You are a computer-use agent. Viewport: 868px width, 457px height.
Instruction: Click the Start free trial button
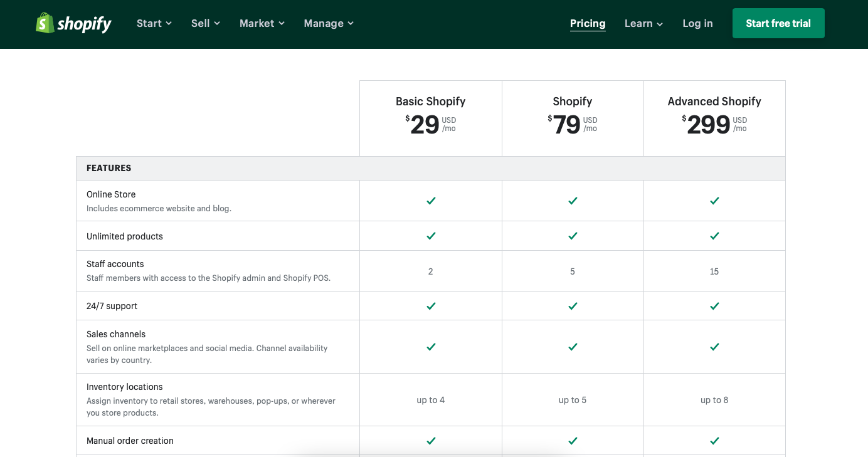click(x=778, y=23)
